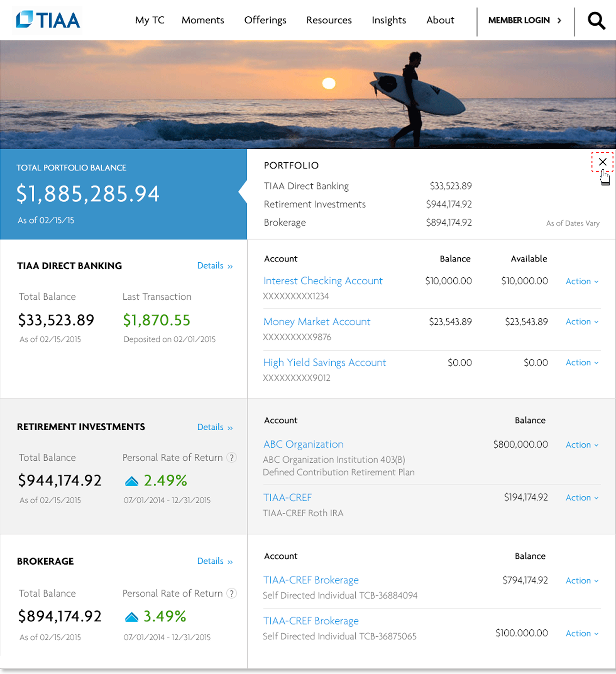616x674 pixels.
Task: Open Retirement Investments Details link
Action: (x=215, y=427)
